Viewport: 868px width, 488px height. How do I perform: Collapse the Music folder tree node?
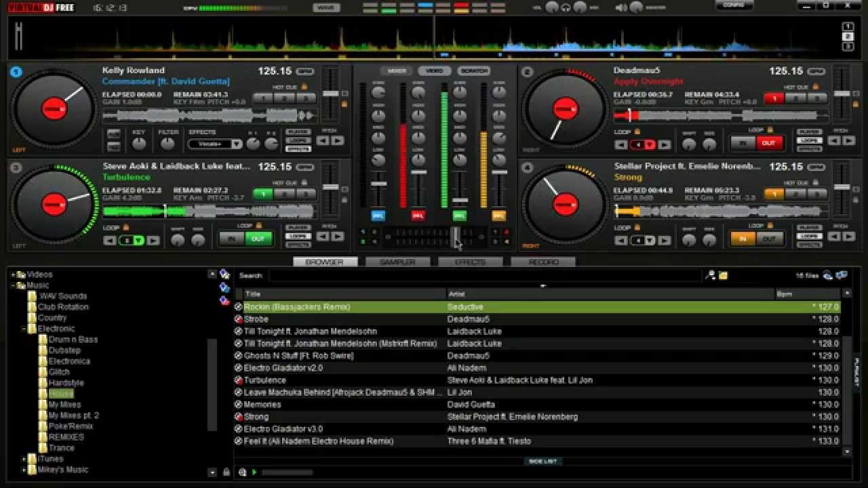[x=13, y=285]
